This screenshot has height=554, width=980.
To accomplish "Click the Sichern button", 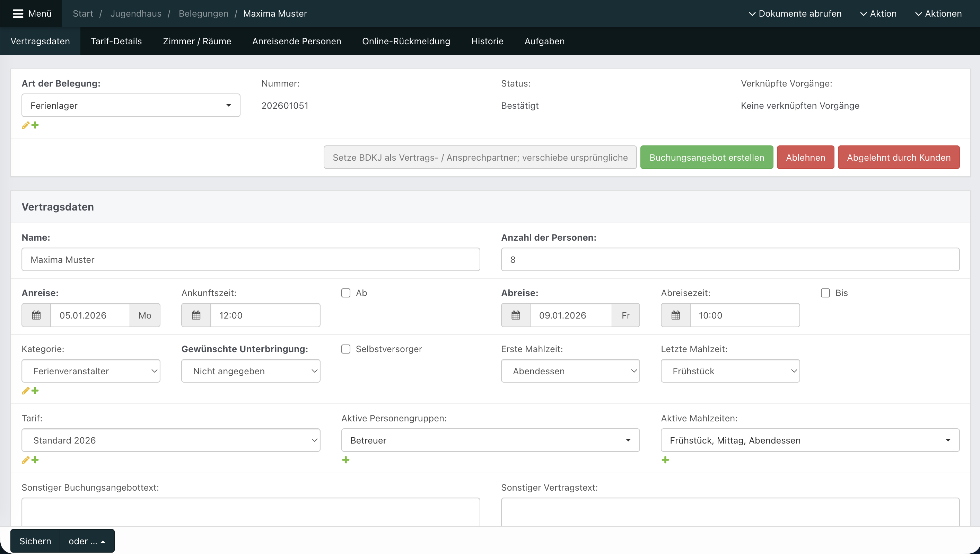I will tap(35, 541).
